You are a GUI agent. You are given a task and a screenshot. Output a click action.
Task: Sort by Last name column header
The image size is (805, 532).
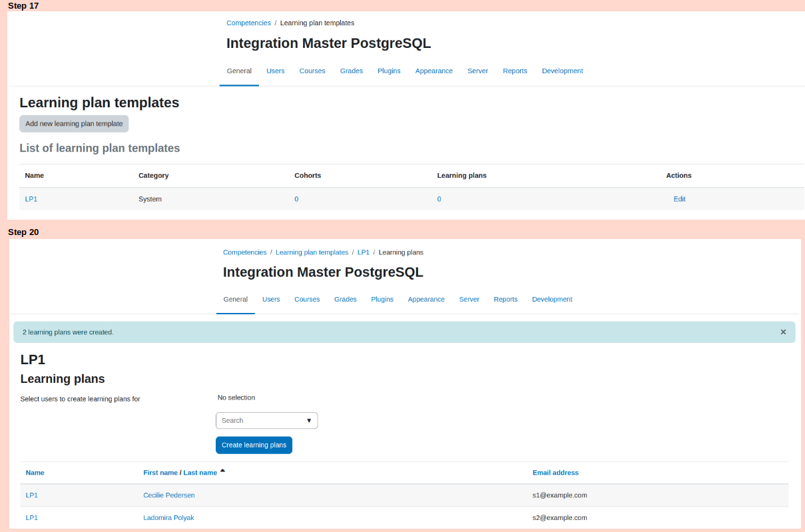tap(200, 473)
